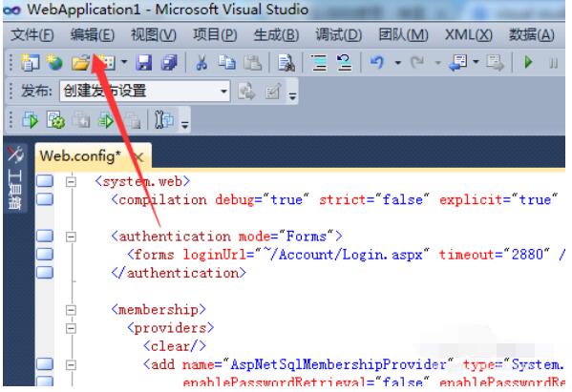Start debugging with the green play icon
572x392 pixels.
pyautogui.click(x=528, y=63)
